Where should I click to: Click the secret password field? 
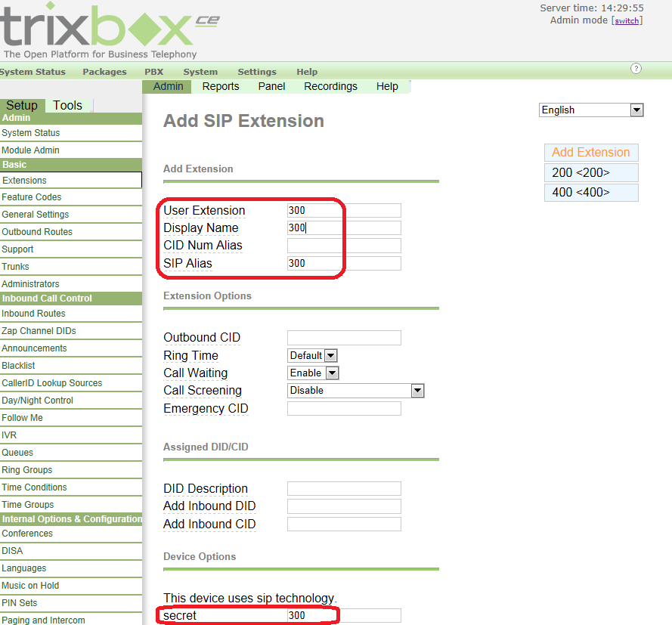tap(344, 615)
